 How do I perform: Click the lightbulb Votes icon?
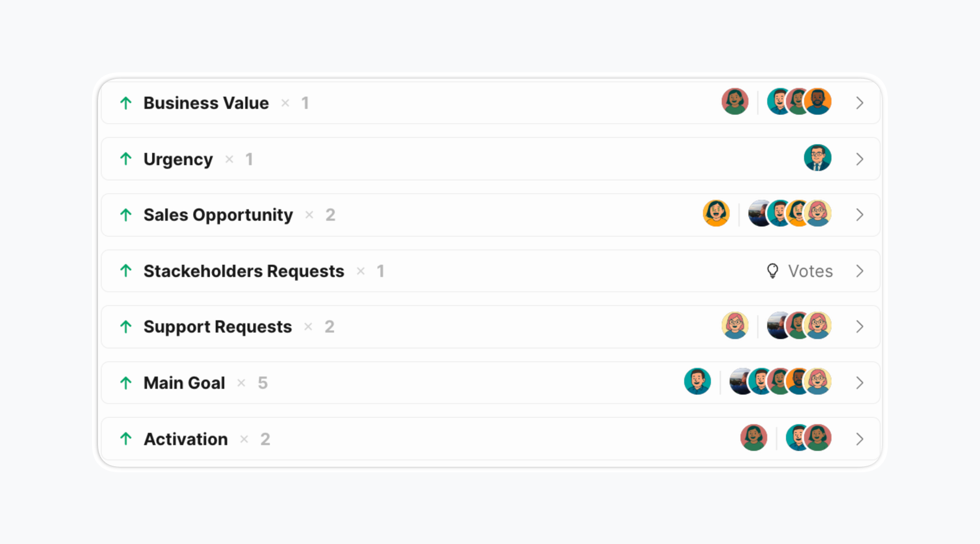pyautogui.click(x=772, y=271)
